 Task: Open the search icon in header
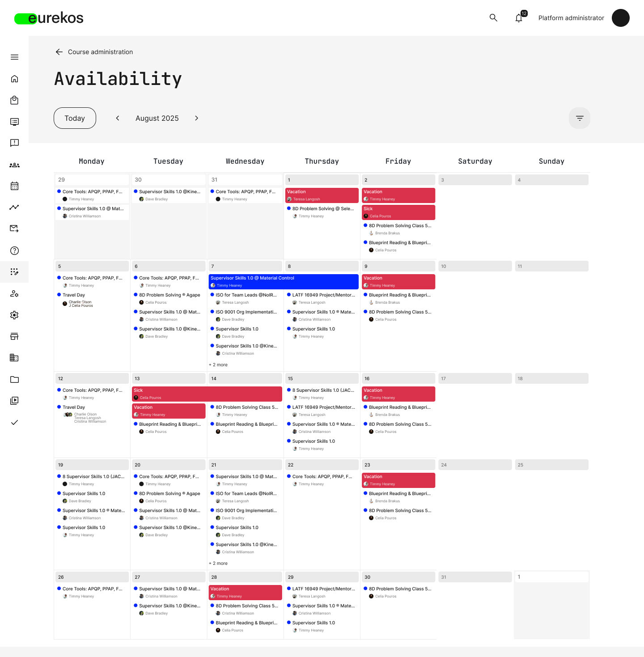click(x=493, y=18)
